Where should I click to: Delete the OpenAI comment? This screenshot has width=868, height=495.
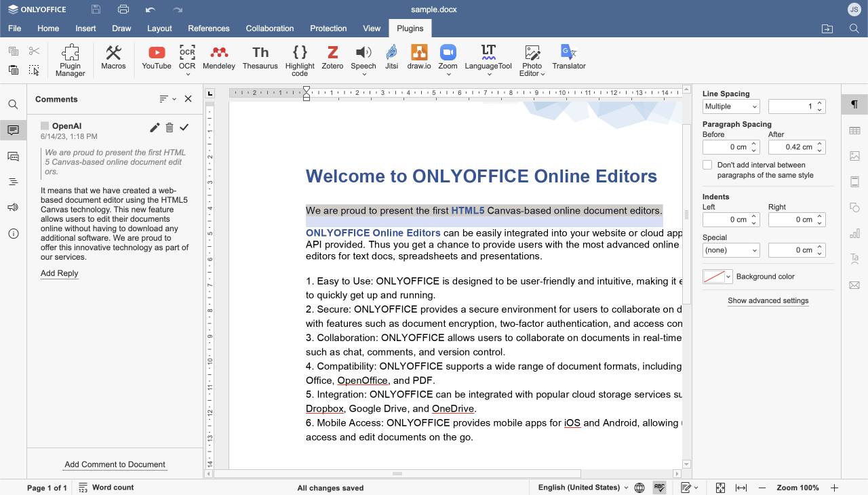point(170,127)
